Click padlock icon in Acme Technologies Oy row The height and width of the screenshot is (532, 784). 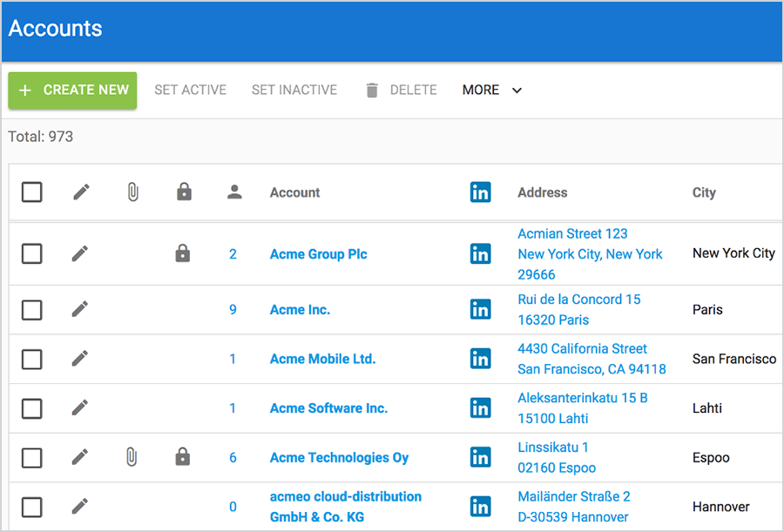(x=183, y=456)
